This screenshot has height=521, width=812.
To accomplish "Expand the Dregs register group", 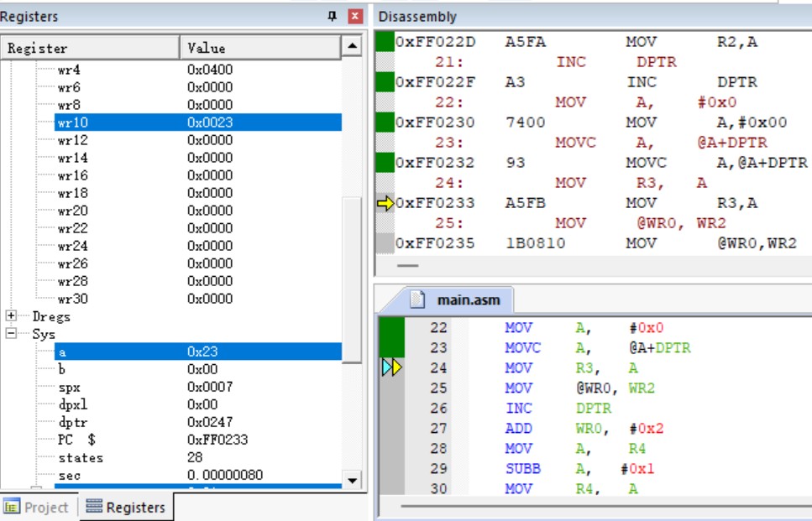I will 11,315.
